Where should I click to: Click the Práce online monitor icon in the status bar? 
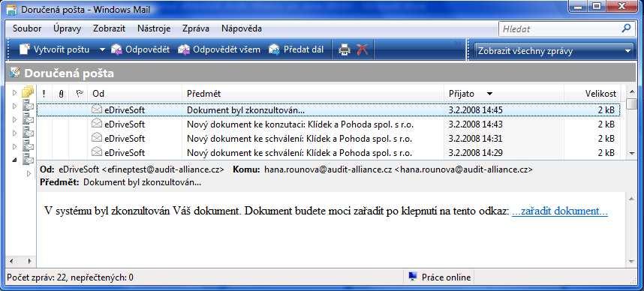(x=413, y=277)
